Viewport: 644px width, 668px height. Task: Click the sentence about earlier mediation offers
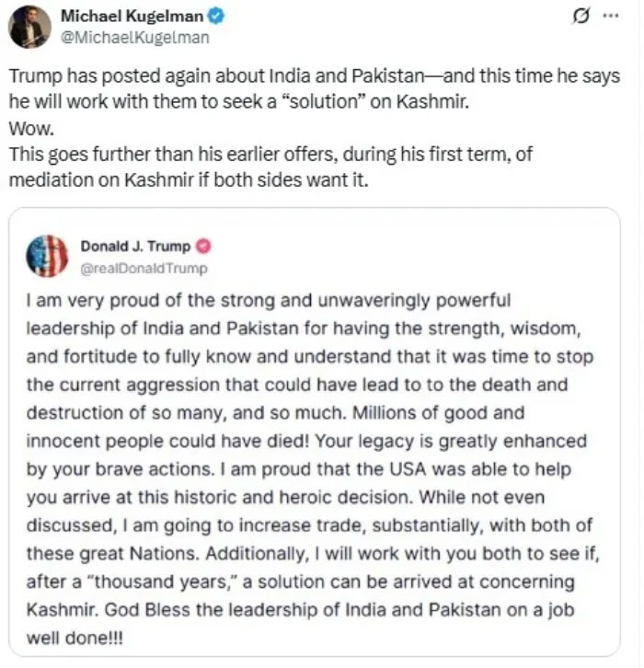[x=267, y=167]
